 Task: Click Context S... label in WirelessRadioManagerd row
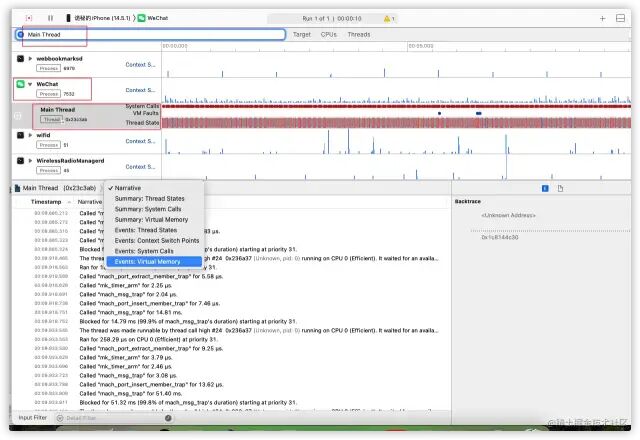140,167
